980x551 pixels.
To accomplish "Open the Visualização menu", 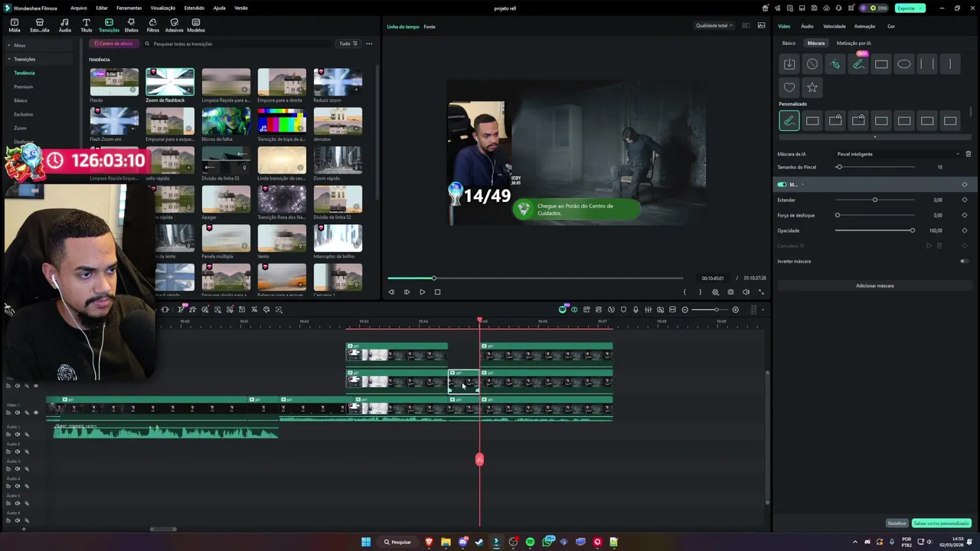I will pyautogui.click(x=163, y=8).
